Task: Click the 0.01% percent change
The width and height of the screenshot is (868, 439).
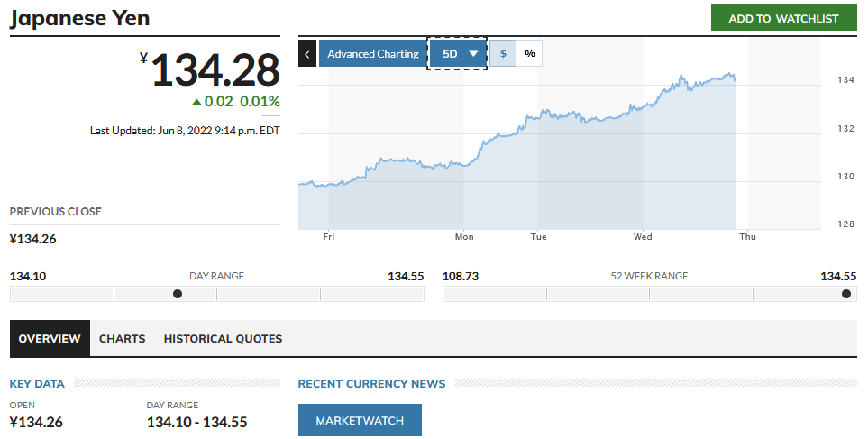Action: pos(260,101)
